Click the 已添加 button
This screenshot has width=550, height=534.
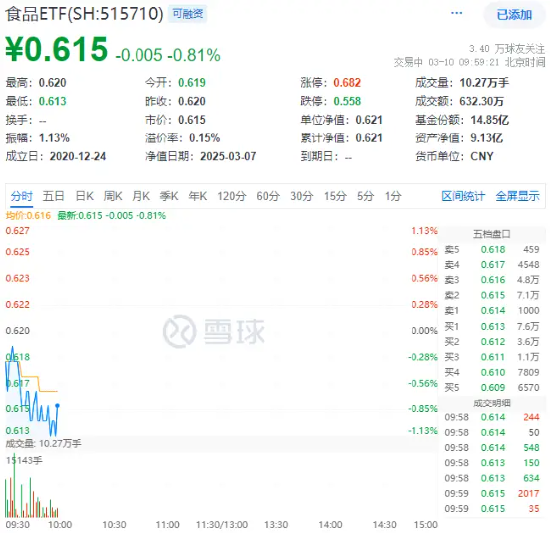coord(514,15)
